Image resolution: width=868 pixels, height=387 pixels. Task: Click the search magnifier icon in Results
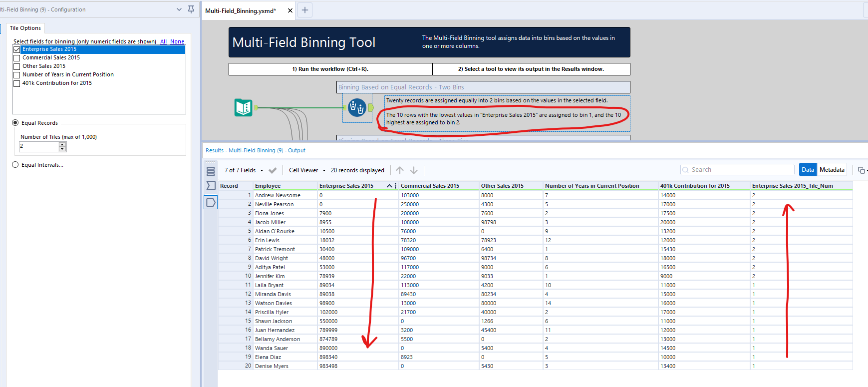pos(686,170)
